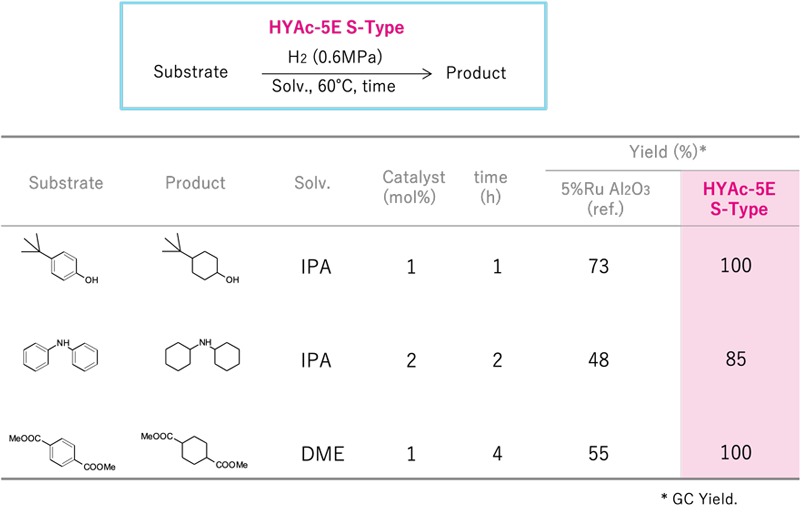
Task: Click the DME solvent cell
Action: tap(323, 454)
